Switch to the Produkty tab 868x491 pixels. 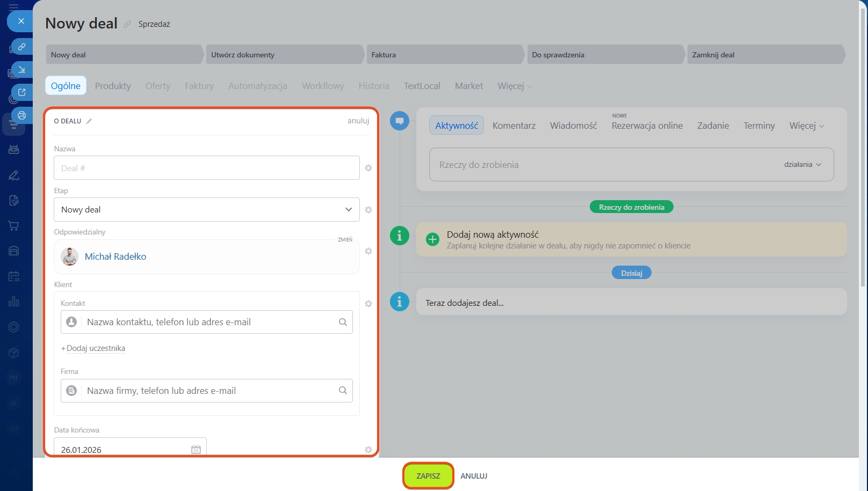coord(113,86)
